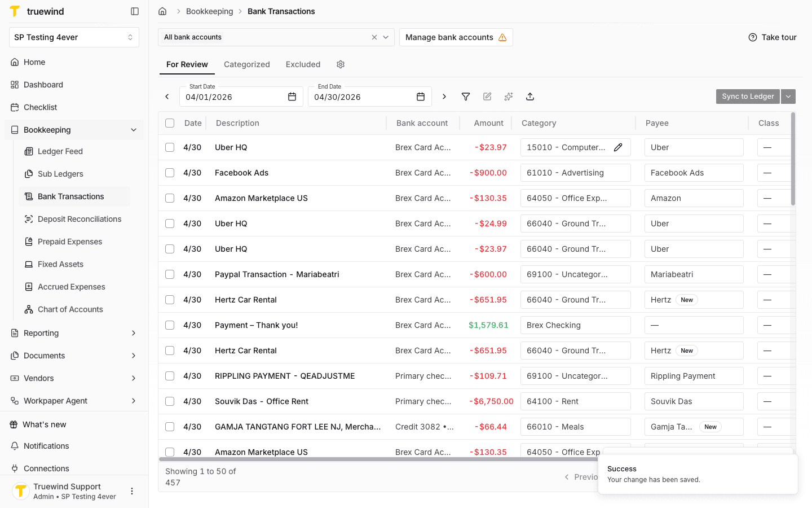Image resolution: width=812 pixels, height=508 pixels.
Task: Open the All bank accounts dropdown arrow
Action: pos(386,37)
